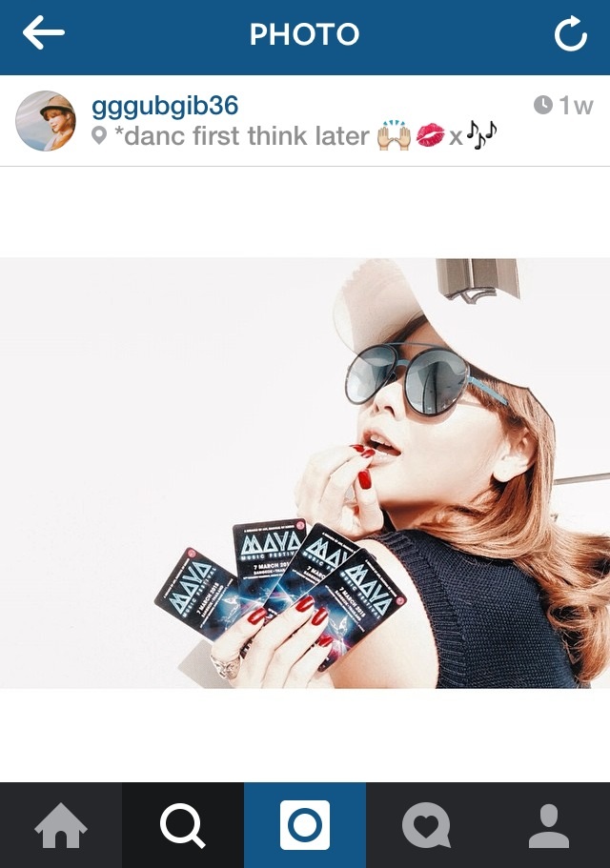610x868 pixels.
Task: Click the red lips kiss emoji
Action: (431, 135)
